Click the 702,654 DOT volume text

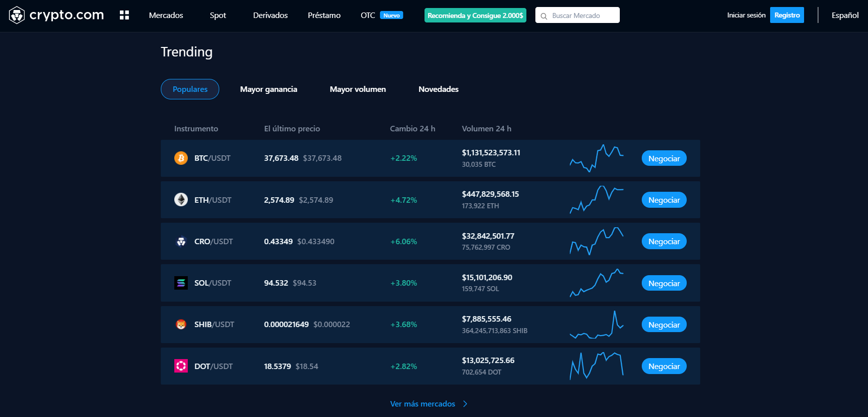(481, 372)
